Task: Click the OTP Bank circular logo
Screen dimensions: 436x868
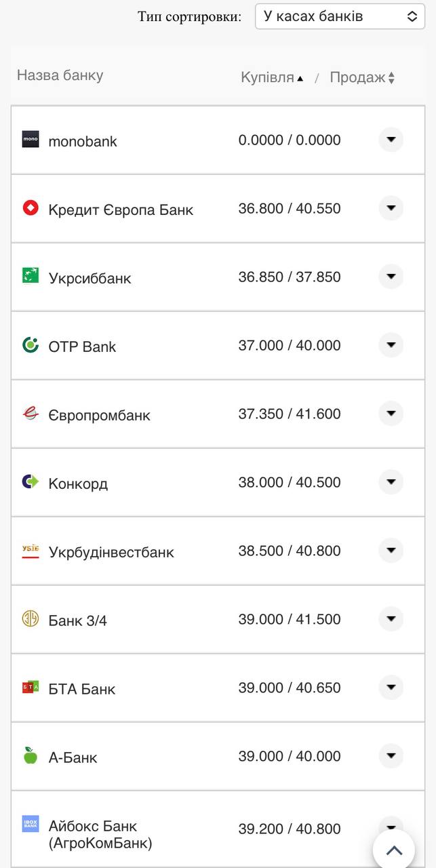Action: tap(30, 345)
